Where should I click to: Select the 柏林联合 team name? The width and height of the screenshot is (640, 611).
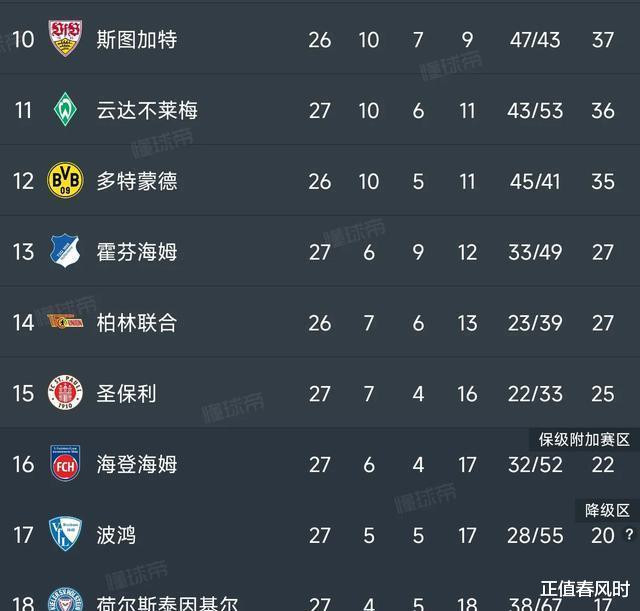pos(137,322)
